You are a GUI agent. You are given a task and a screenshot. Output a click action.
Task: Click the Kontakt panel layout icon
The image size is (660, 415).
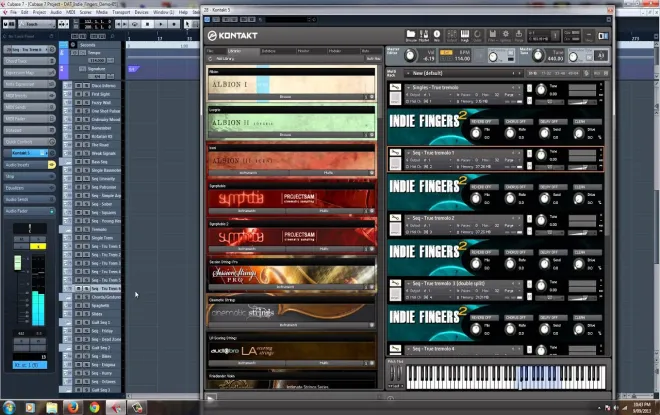pos(603,36)
